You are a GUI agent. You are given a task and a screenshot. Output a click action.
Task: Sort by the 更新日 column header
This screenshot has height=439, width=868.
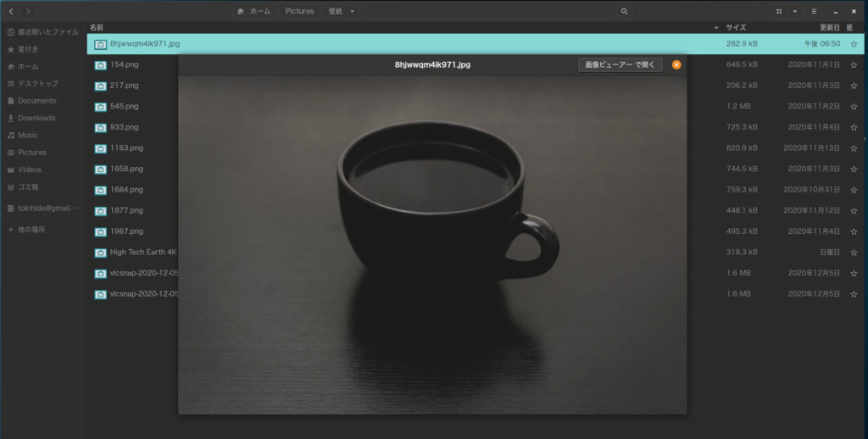(829, 27)
